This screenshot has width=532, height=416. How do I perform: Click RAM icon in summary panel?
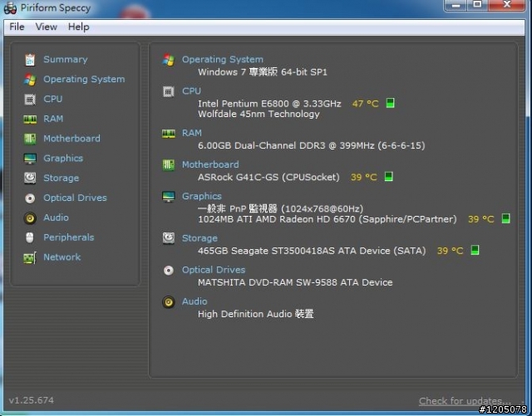pos(169,133)
